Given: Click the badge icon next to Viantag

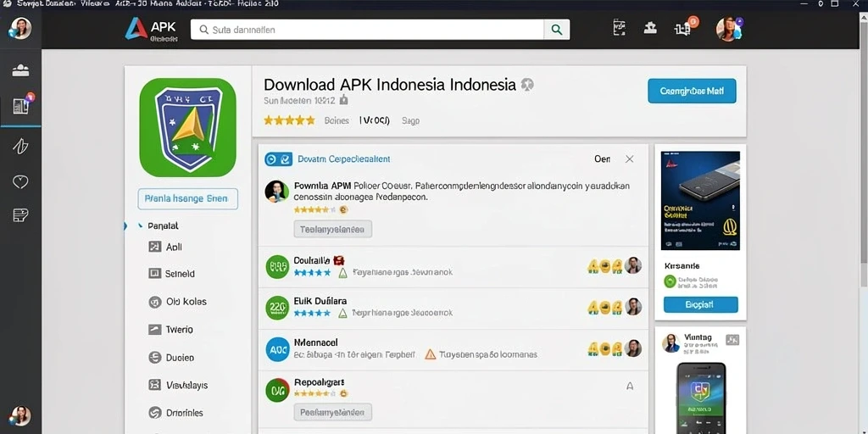Looking at the screenshot, I should (732, 340).
